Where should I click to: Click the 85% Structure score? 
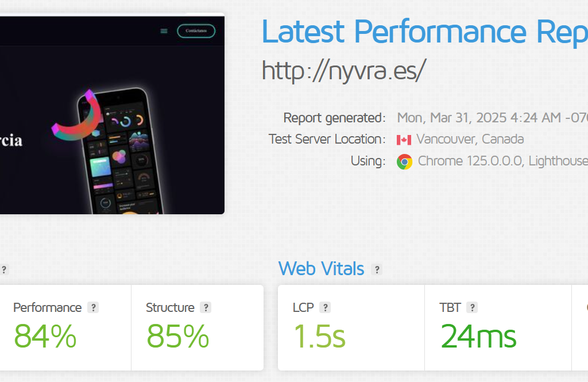pyautogui.click(x=178, y=336)
